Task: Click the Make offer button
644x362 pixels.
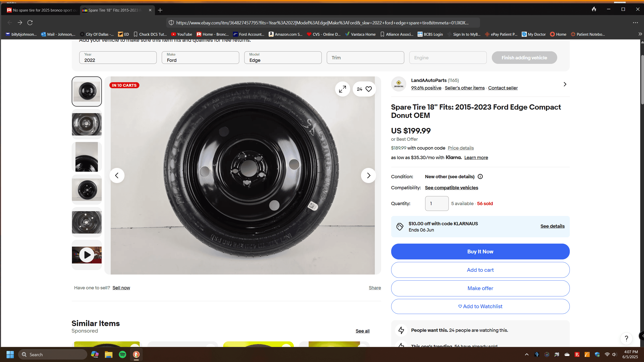Action: (x=480, y=288)
